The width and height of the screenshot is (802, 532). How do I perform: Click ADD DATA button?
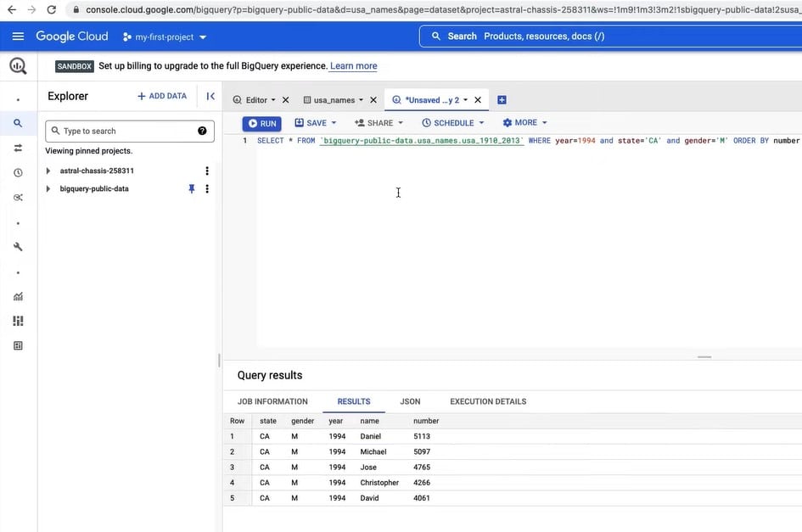tap(162, 96)
